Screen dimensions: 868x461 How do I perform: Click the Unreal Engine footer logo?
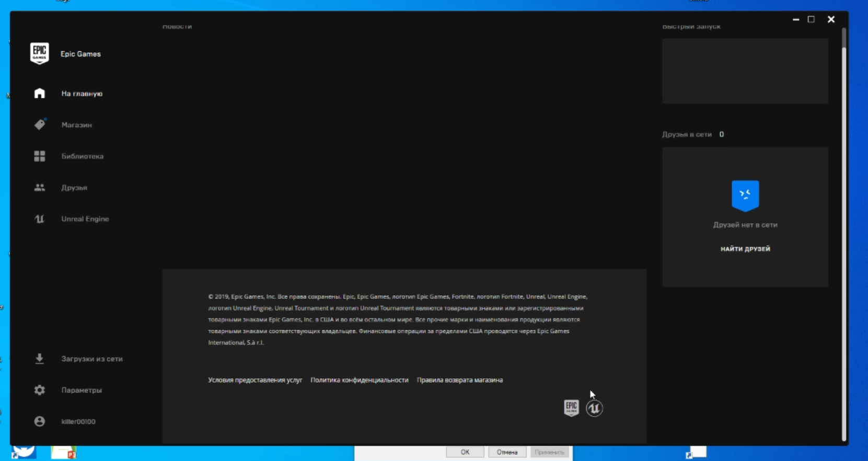[x=594, y=408]
